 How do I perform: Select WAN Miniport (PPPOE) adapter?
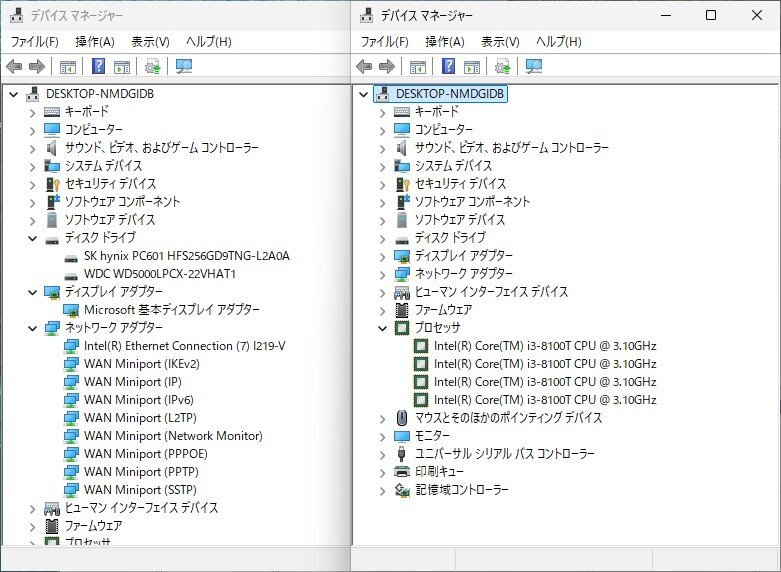(x=145, y=453)
